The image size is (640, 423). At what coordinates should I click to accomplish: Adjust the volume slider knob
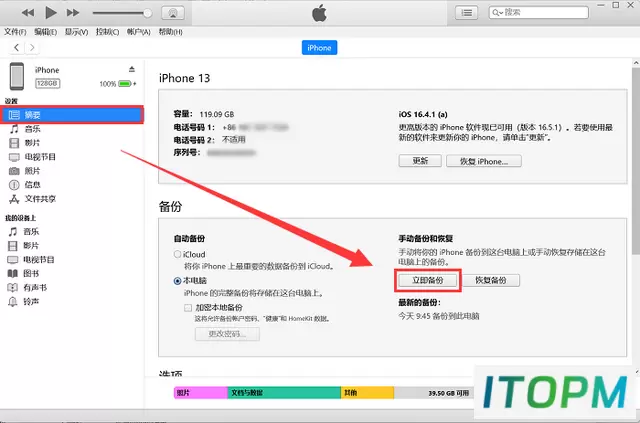pos(147,13)
